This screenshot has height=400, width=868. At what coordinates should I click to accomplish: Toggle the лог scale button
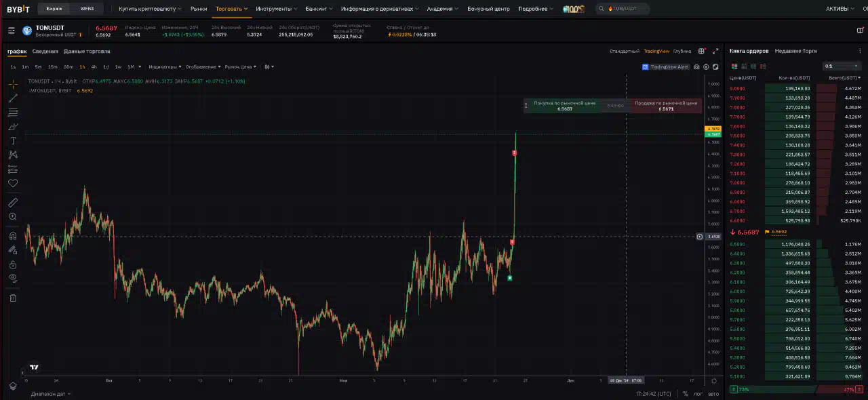pyautogui.click(x=698, y=394)
